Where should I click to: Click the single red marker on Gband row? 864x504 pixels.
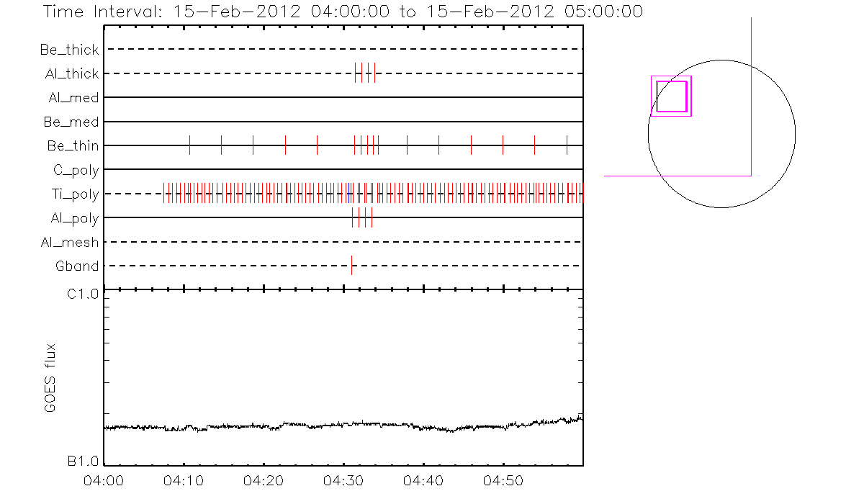(351, 266)
